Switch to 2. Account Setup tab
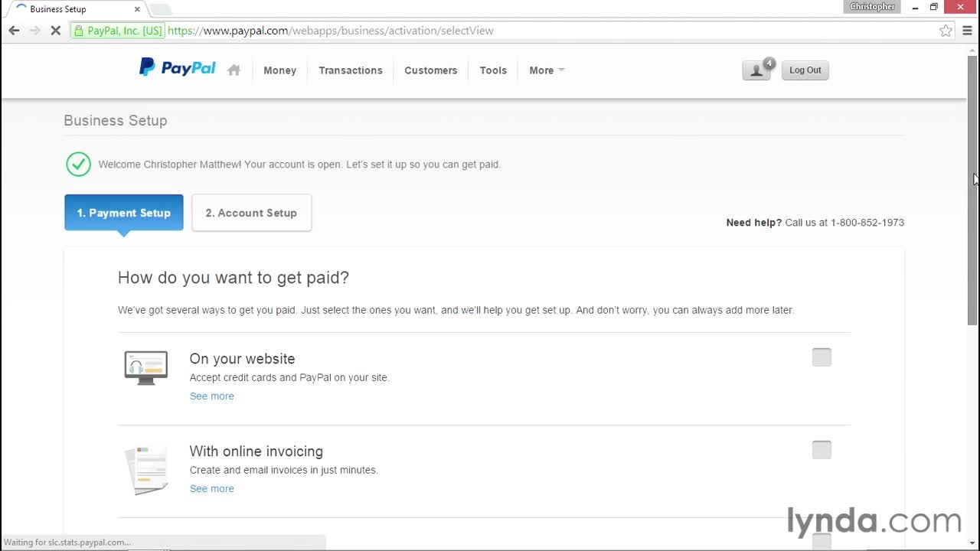980x551 pixels. pos(251,213)
